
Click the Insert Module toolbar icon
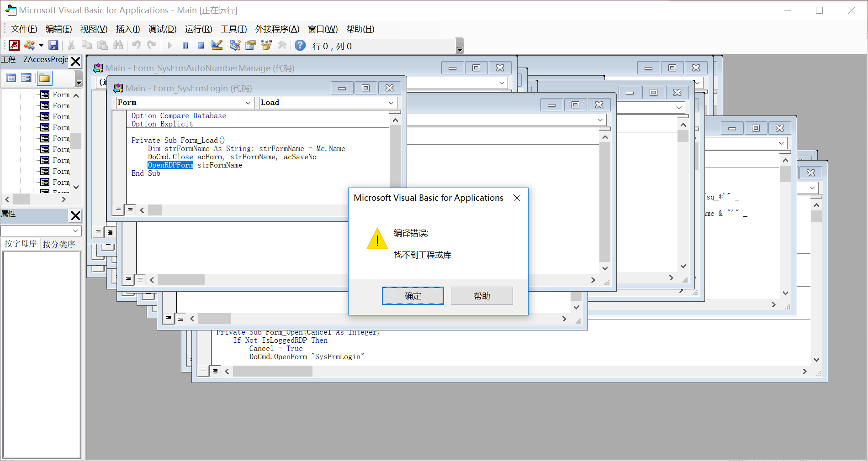pyautogui.click(x=30, y=45)
